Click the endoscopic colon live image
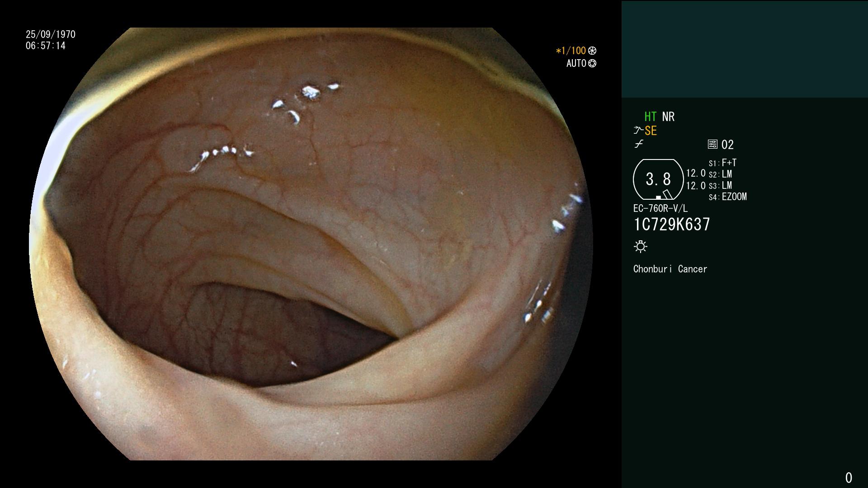 [311, 244]
